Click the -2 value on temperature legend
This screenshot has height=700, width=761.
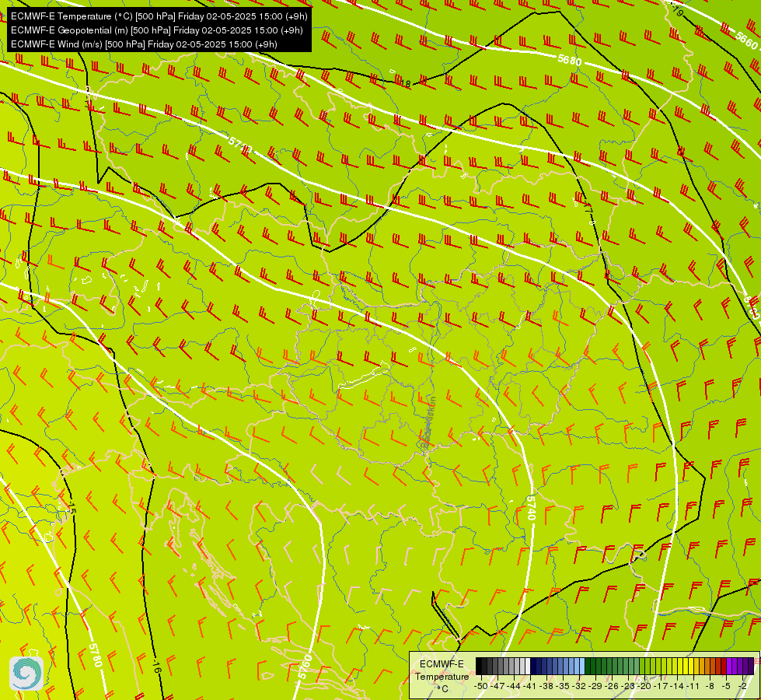[742, 686]
